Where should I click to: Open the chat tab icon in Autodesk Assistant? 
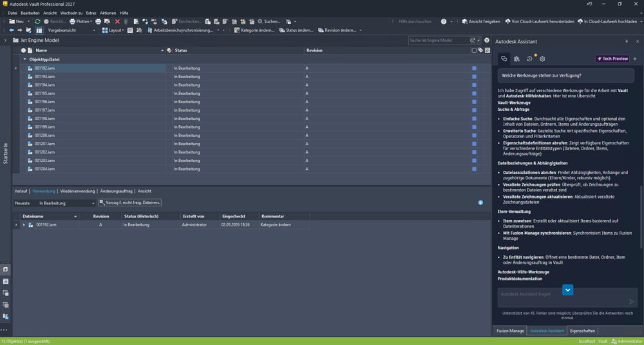click(x=504, y=59)
